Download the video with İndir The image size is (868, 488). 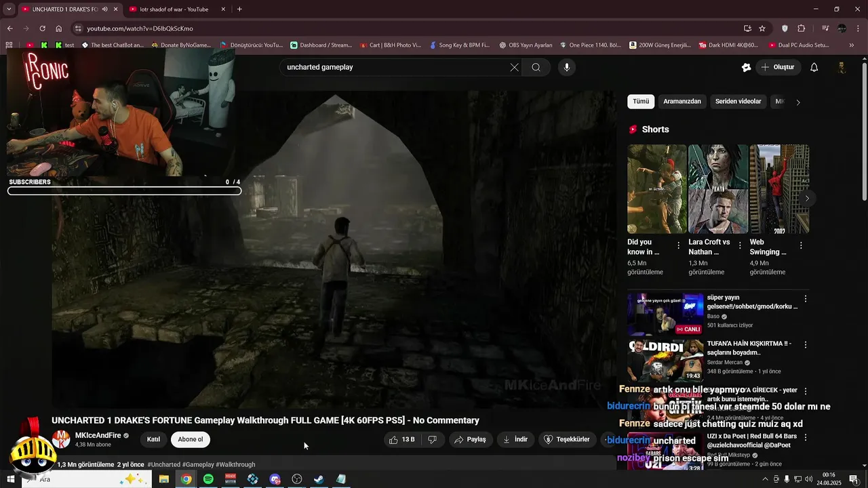pos(515,439)
